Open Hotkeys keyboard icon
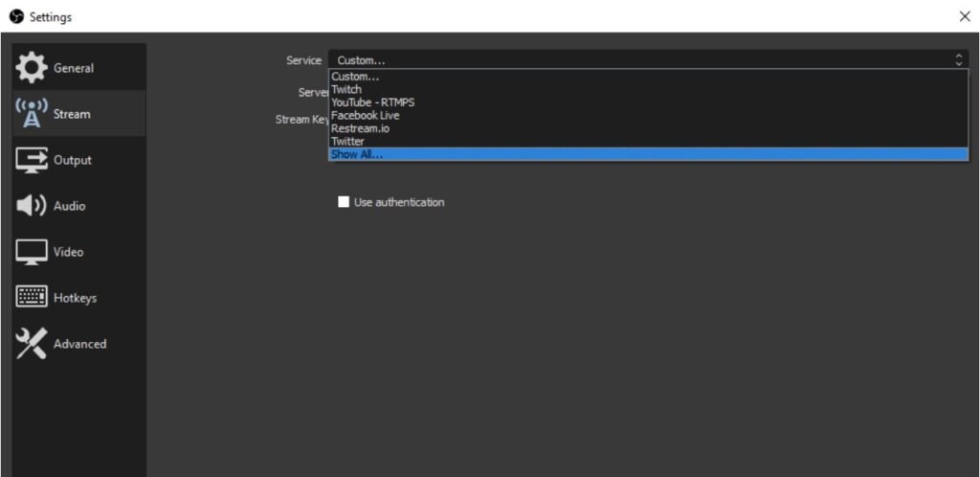Screen dimensions: 980x477 pos(32,298)
